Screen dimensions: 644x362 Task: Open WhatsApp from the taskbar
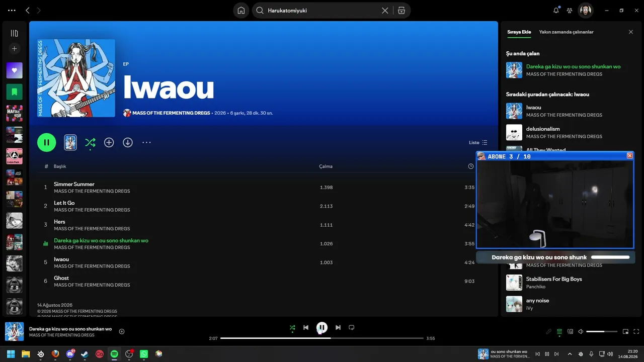point(144,354)
